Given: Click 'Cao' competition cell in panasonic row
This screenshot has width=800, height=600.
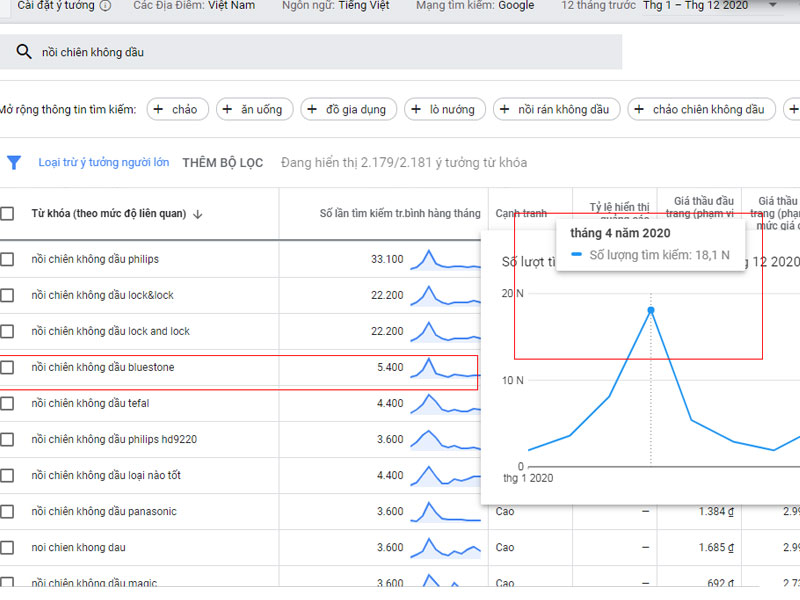Looking at the screenshot, I should 505,511.
